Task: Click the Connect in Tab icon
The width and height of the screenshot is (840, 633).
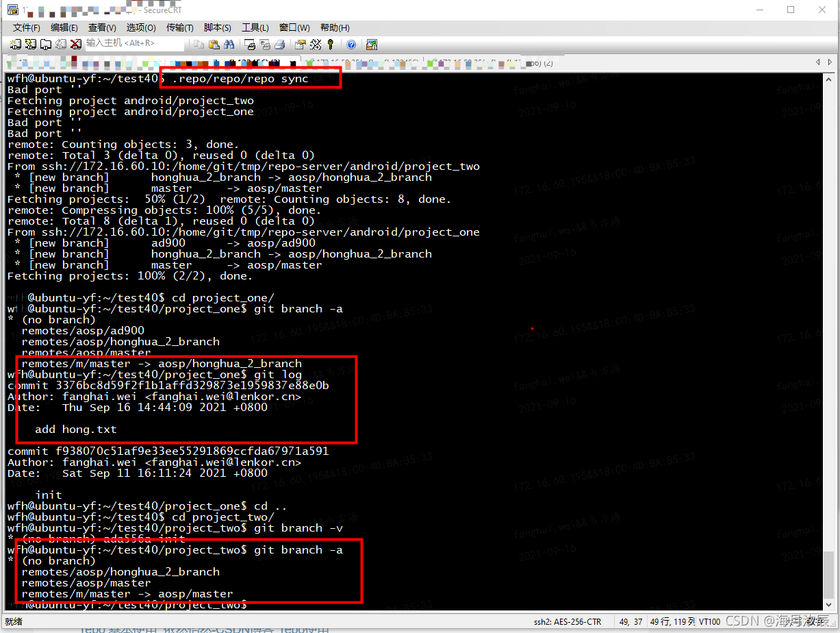Action: pos(45,45)
